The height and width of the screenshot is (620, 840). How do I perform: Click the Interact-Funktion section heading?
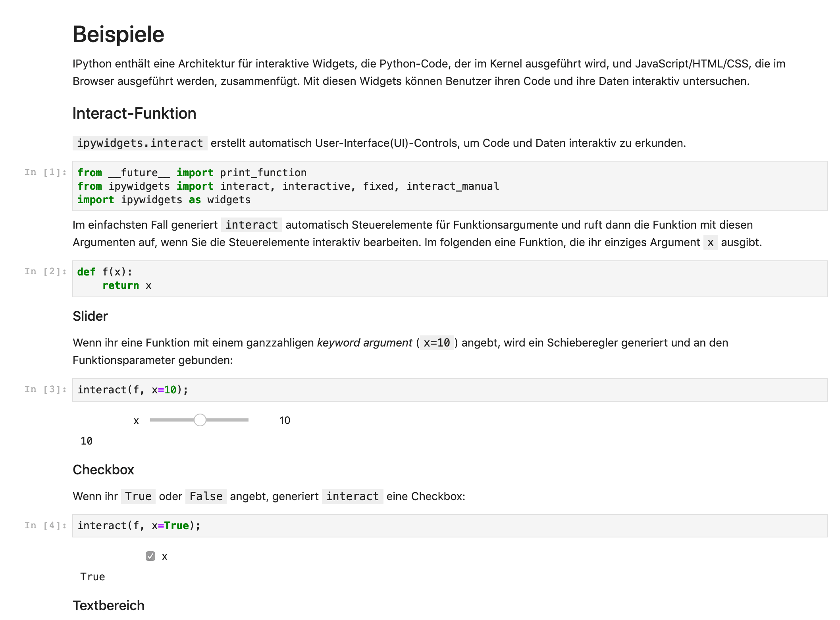[x=134, y=114]
